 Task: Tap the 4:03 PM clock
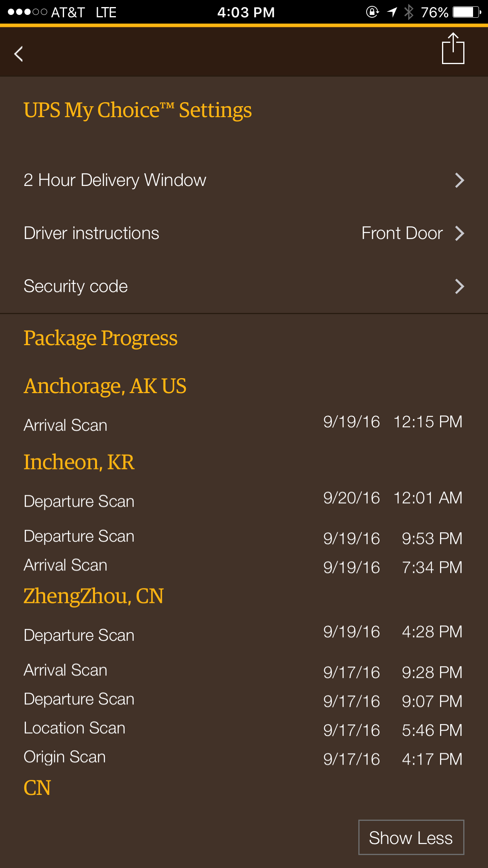246,12
